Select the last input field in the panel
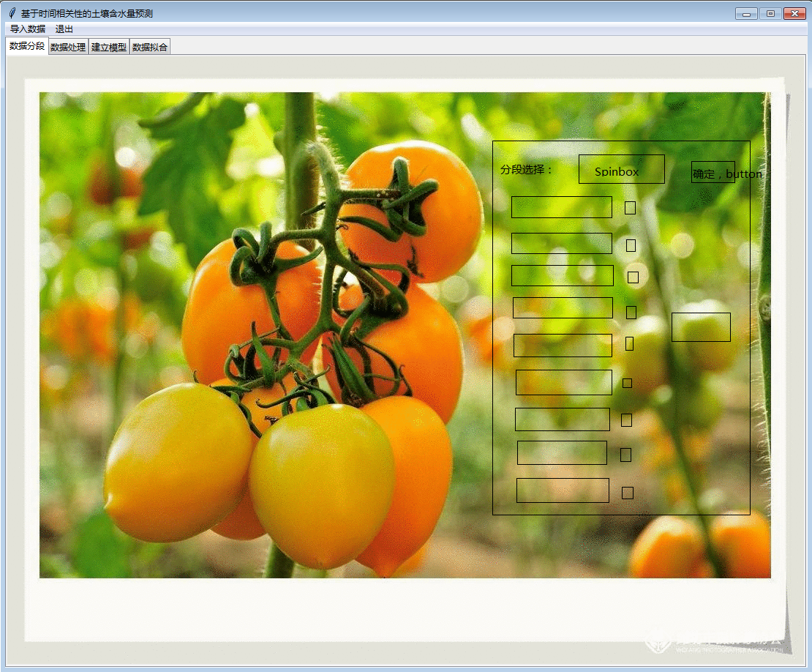The image size is (812, 672). pyautogui.click(x=563, y=490)
